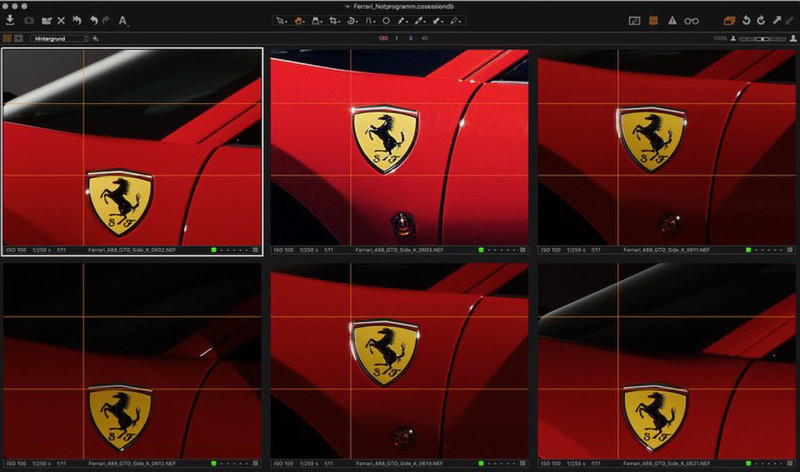Click green color tag of image 0602
The height and width of the screenshot is (472, 800).
pyautogui.click(x=214, y=250)
